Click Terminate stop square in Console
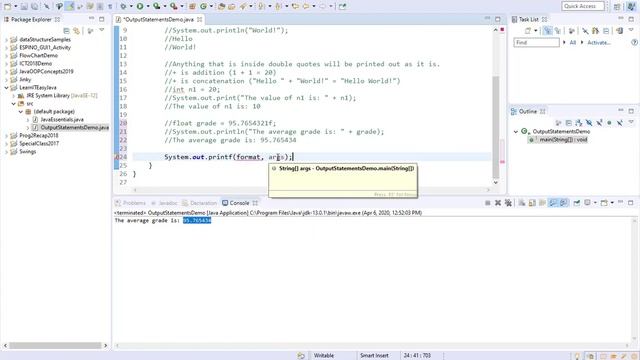The image size is (640, 360). [487, 203]
